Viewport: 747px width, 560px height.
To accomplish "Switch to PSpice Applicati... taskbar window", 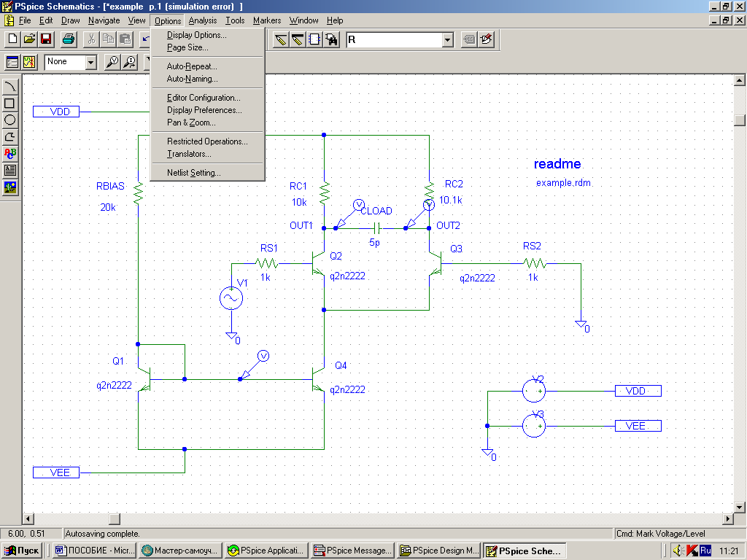I will 266,551.
